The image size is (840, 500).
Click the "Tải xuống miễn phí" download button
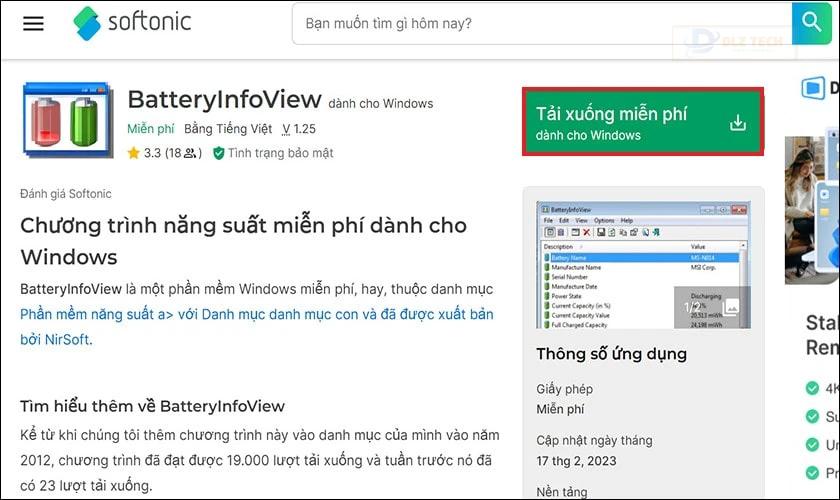coord(643,122)
